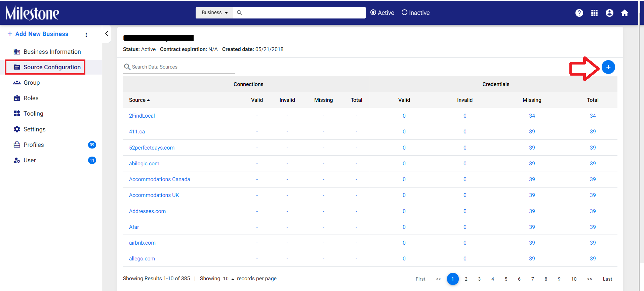Click the magnifier icon in top search bar
This screenshot has height=291, width=644.
click(x=239, y=13)
